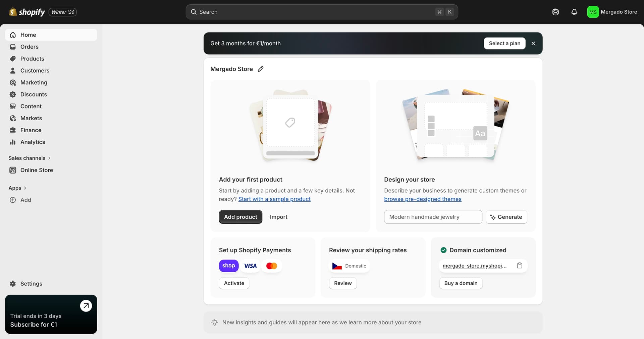Screen dimensions: 644x339
Task: Open the Sidekick assistant icon in top bar
Action: pyautogui.click(x=555, y=12)
